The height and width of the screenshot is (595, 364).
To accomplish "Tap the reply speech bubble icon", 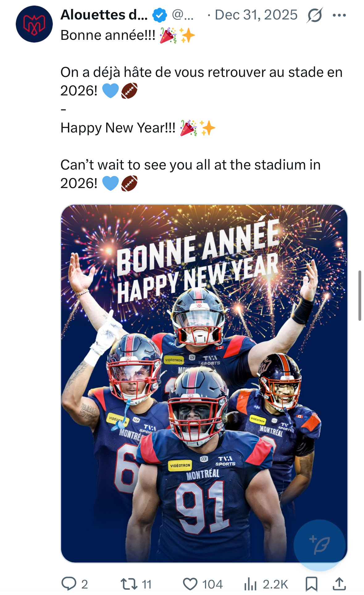I will pos(69,584).
